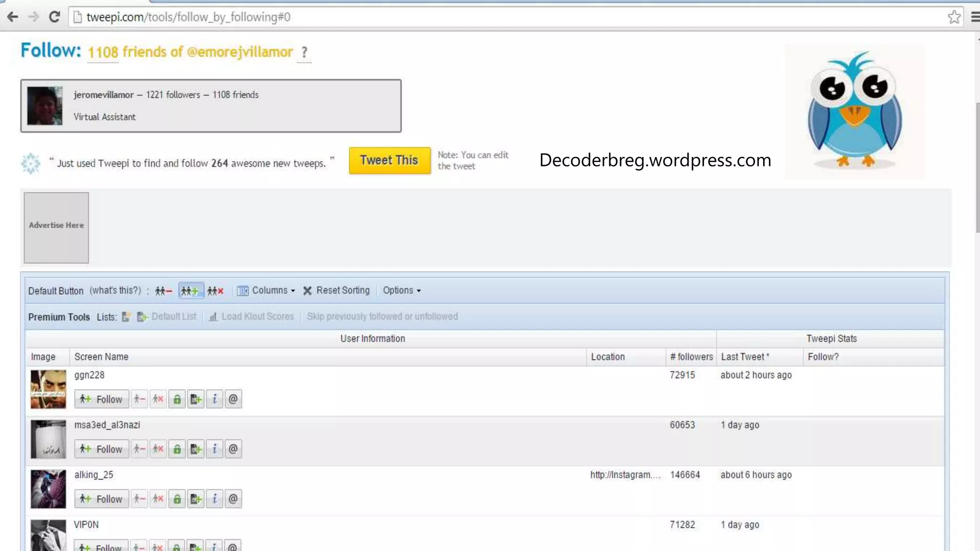Open the Columns dropdown

tap(267, 291)
